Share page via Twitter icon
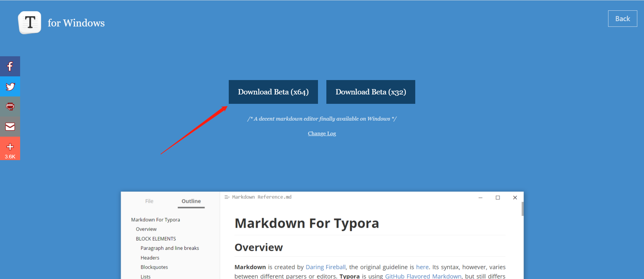The height and width of the screenshot is (279, 644). [10, 86]
